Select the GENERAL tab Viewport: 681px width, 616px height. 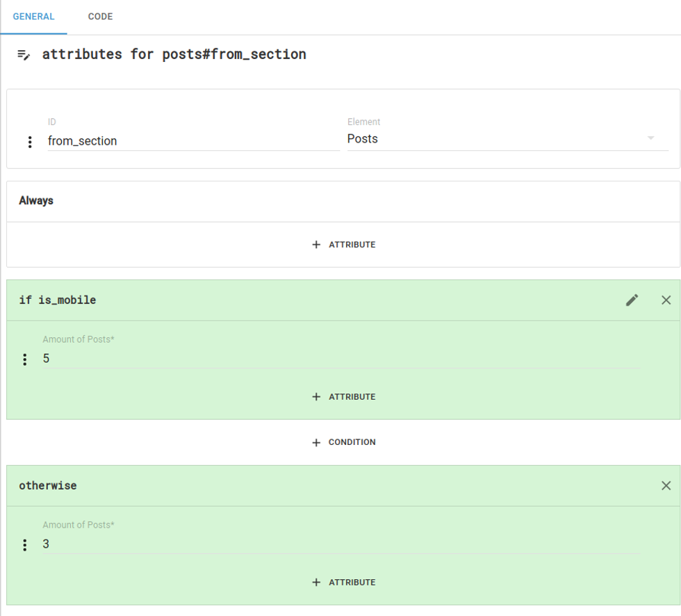point(33,17)
